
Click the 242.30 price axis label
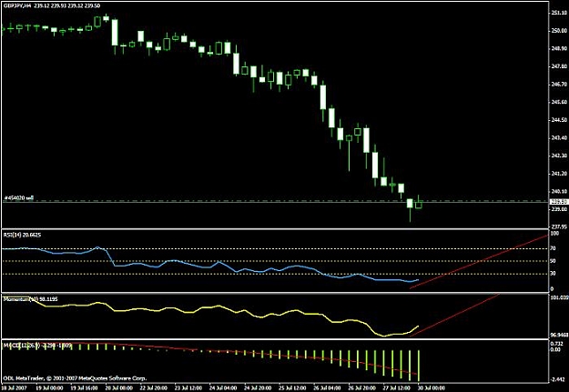559,156
